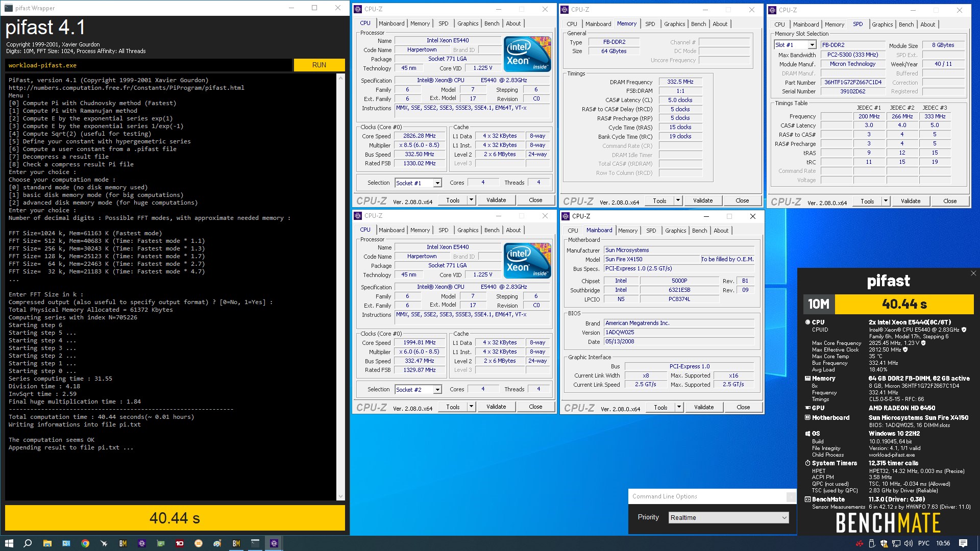The height and width of the screenshot is (551, 980).
Task: Click the RUN button in pifast Wrapper
Action: coord(319,65)
